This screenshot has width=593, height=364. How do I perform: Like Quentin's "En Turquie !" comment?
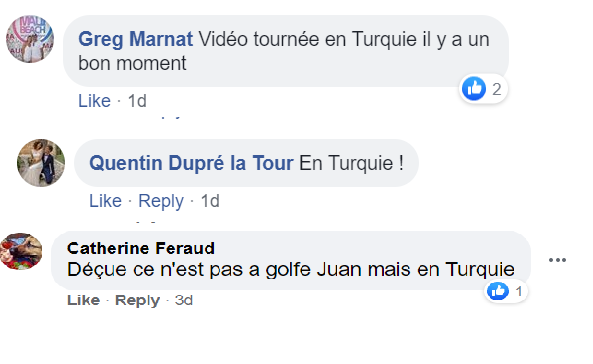[x=105, y=201]
